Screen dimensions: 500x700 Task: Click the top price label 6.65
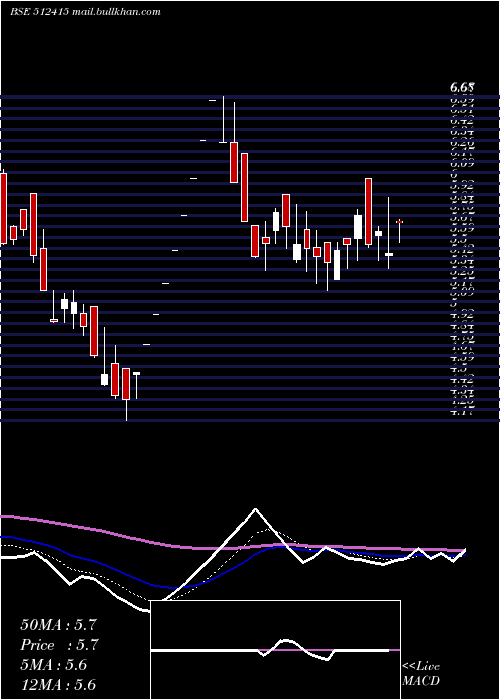tap(462, 88)
